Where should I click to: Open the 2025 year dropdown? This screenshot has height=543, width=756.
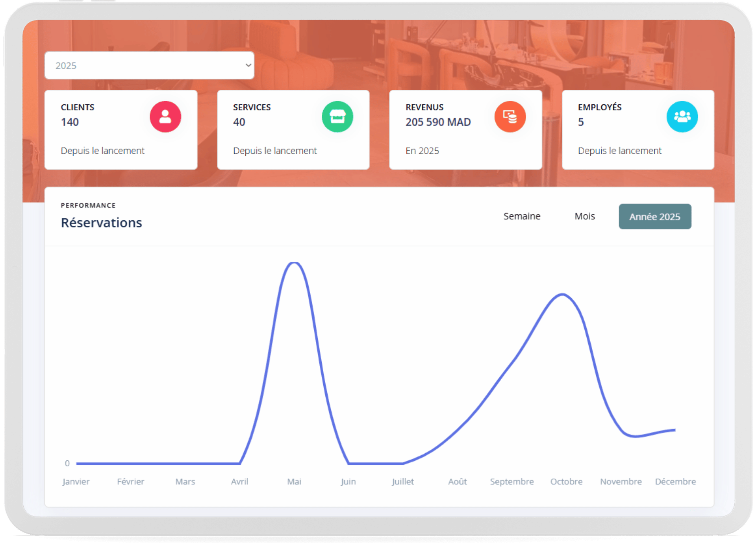(x=149, y=65)
